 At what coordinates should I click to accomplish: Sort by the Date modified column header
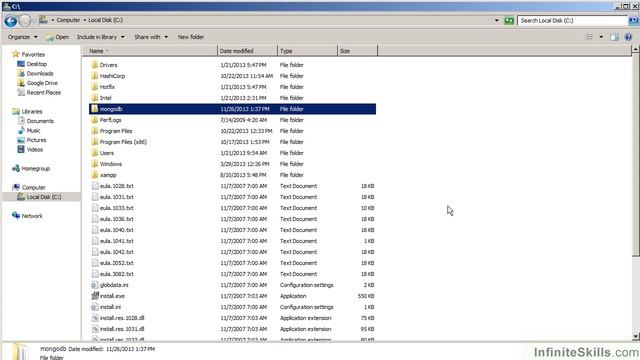tap(247, 51)
